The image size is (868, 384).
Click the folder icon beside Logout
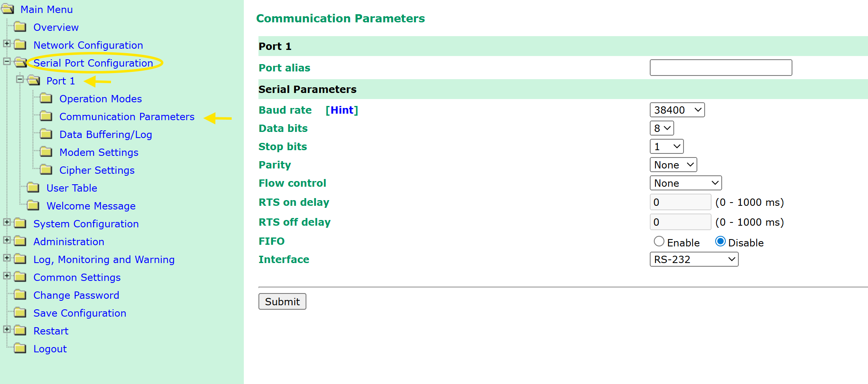[20, 348]
